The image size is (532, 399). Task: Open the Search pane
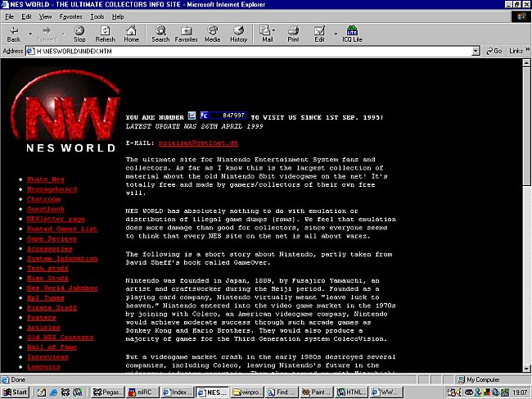tap(160, 33)
